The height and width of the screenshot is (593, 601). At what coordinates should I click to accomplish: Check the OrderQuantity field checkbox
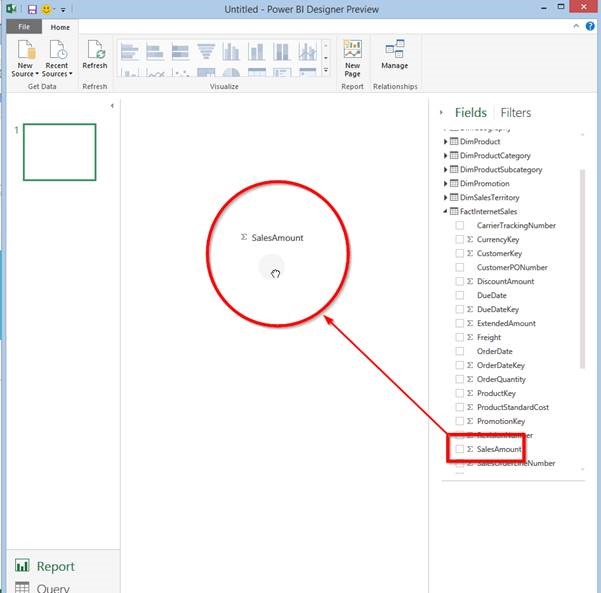[x=460, y=379]
